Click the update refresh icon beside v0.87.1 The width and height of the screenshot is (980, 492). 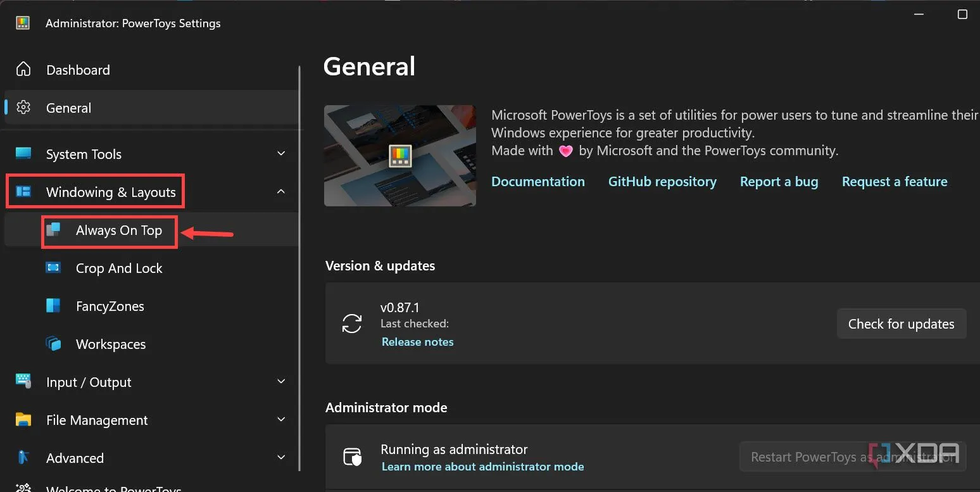(x=352, y=323)
